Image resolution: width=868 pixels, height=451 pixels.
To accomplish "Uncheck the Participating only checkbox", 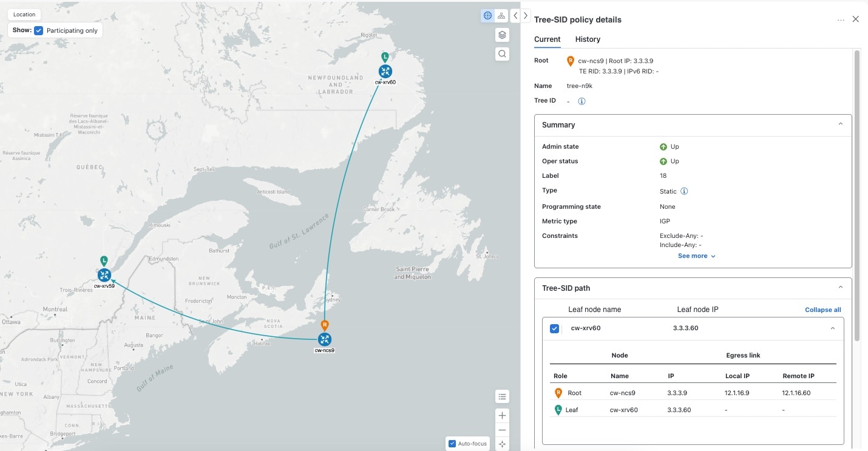I will click(39, 30).
